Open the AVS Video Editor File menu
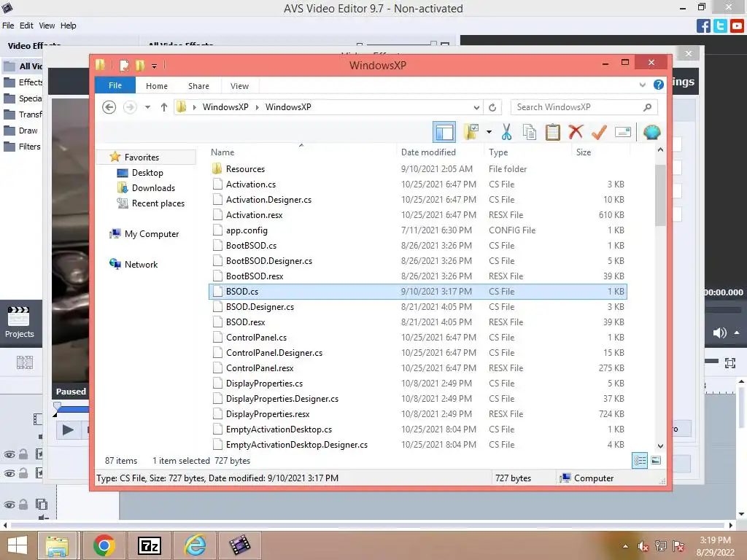 pyautogui.click(x=8, y=26)
